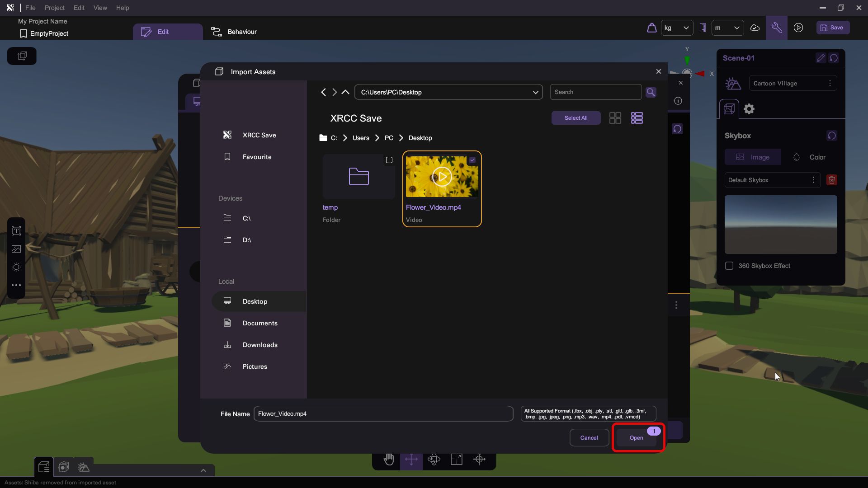Select the hand pan tool
The width and height of the screenshot is (868, 488).
388,460
